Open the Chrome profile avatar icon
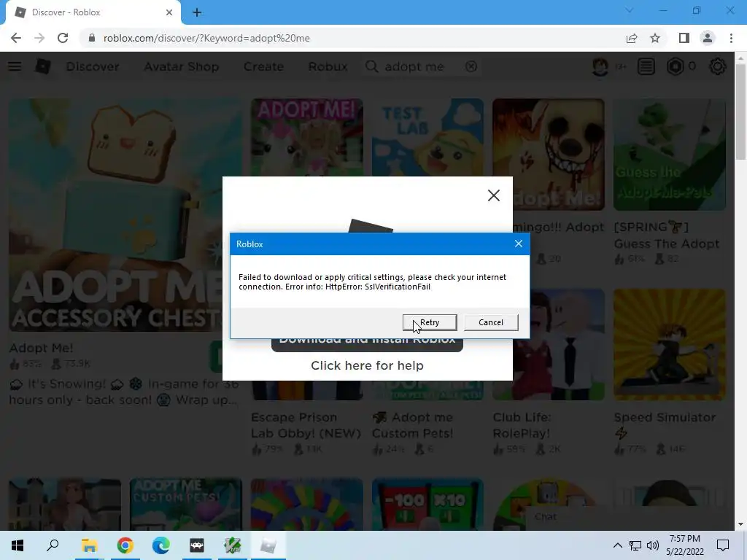The height and width of the screenshot is (560, 747). click(x=708, y=38)
